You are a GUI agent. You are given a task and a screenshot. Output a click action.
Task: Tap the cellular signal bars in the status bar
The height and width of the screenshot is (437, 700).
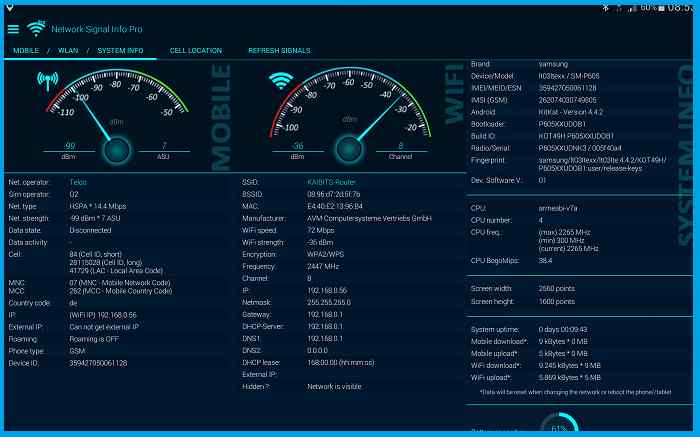point(632,8)
